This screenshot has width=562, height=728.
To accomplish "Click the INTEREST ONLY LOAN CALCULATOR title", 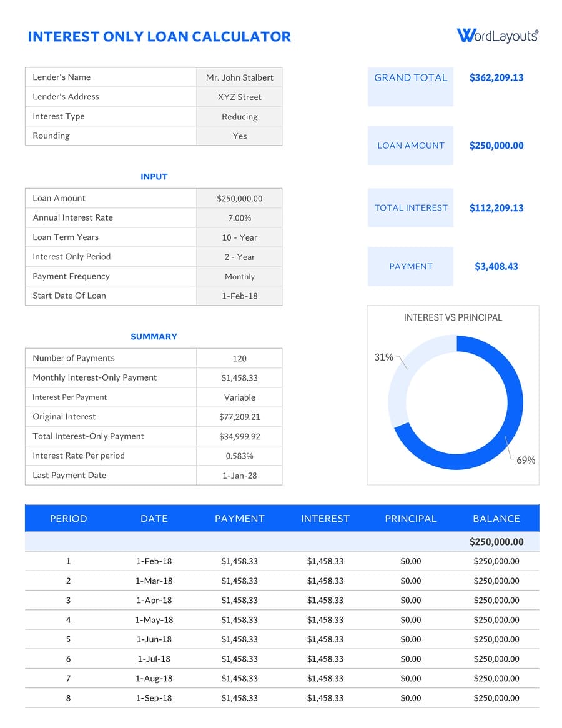I will pyautogui.click(x=159, y=37).
